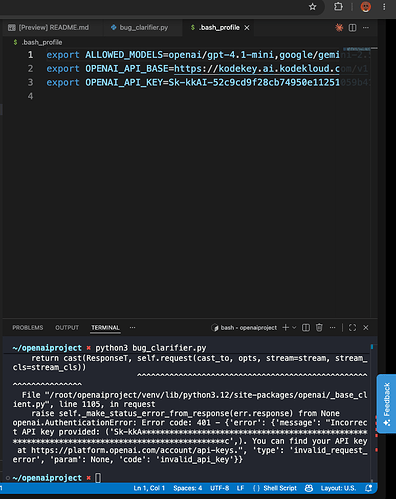The image size is (396, 499).
Task: Open notifications bell in status bar
Action: [x=369, y=488]
